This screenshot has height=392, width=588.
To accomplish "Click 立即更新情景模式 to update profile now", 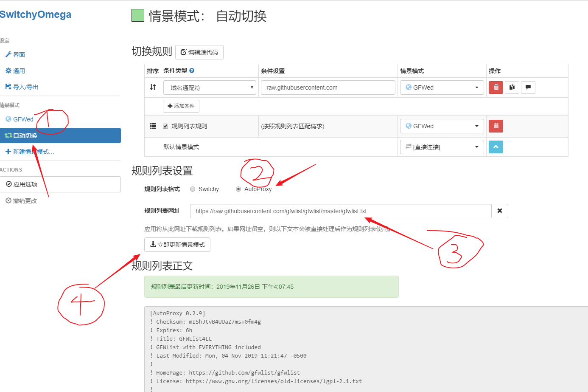I will click(x=177, y=245).
